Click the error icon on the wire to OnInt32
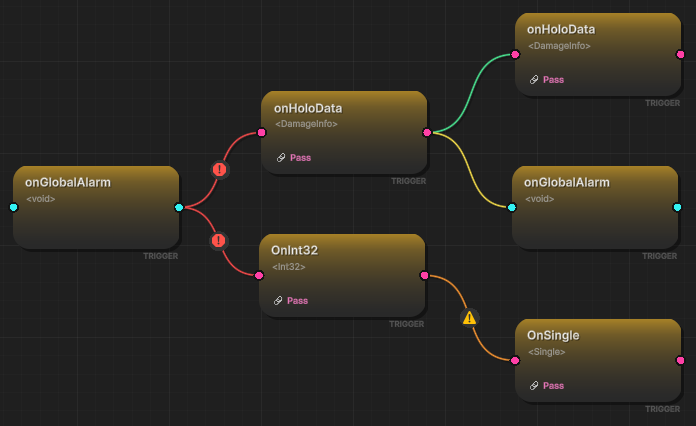Viewport: 696px width, 426px height. tap(218, 241)
